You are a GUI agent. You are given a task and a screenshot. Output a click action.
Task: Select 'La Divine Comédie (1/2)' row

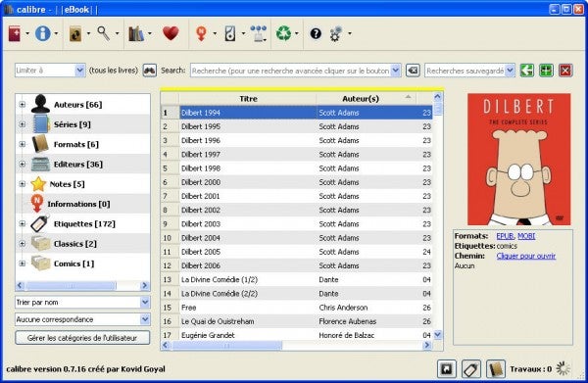point(296,279)
